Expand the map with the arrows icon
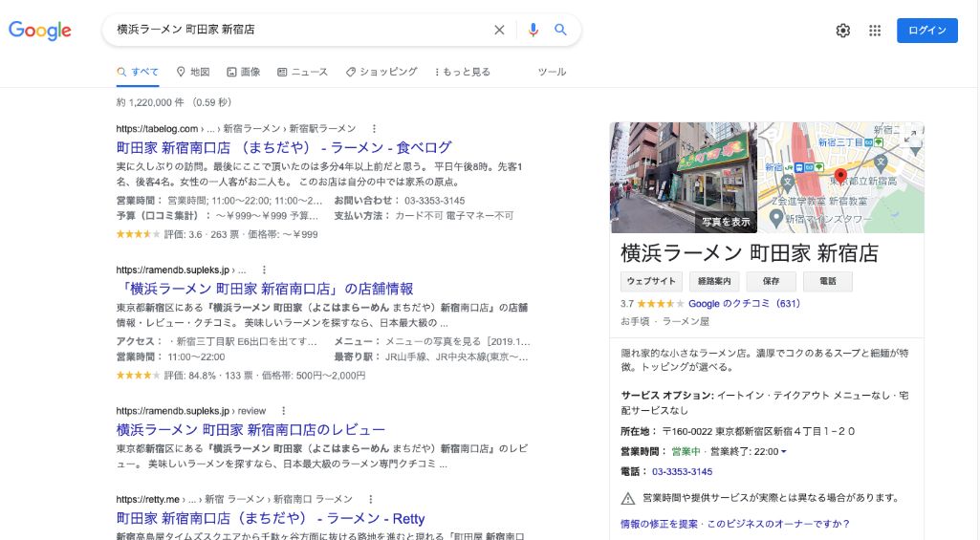 [x=910, y=137]
